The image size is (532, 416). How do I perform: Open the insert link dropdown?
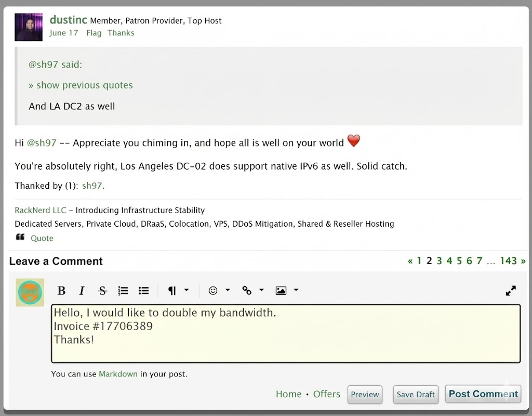252,291
